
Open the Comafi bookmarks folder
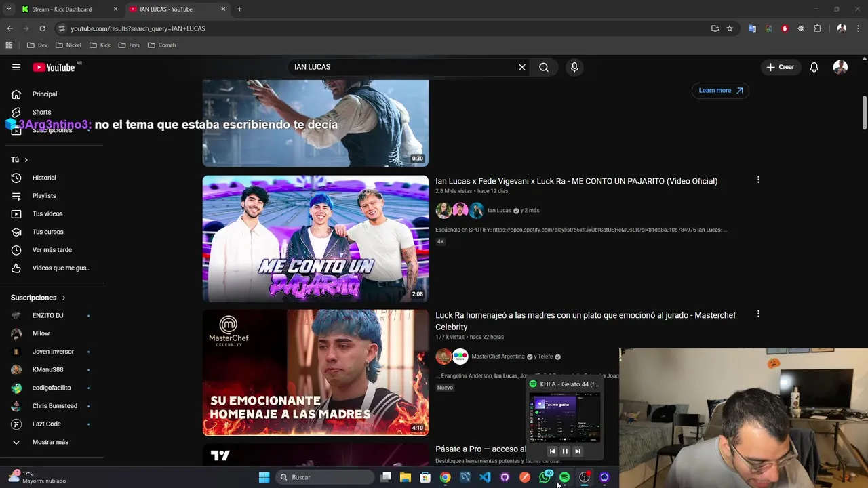(x=161, y=45)
